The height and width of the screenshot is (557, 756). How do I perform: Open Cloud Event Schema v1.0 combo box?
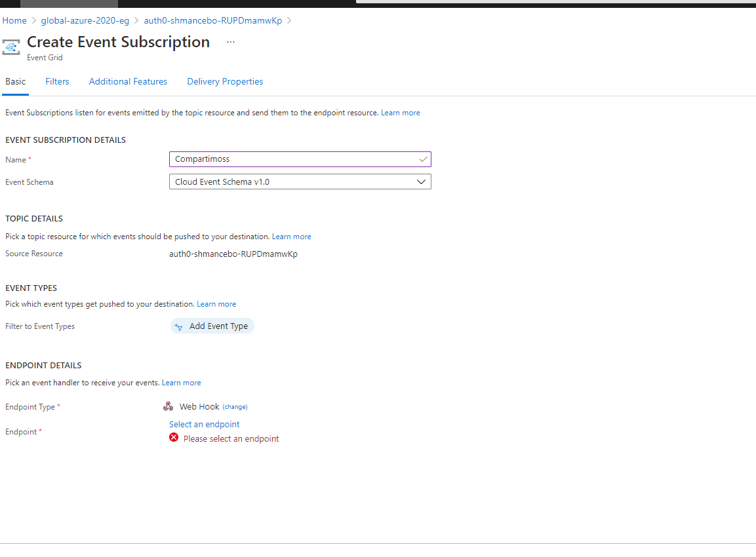coord(300,182)
